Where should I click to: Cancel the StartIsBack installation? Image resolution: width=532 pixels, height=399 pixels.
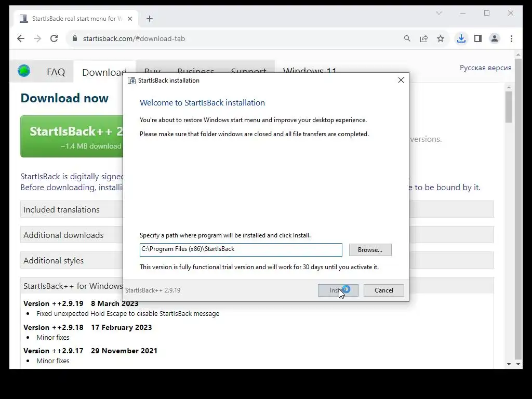[x=384, y=290]
